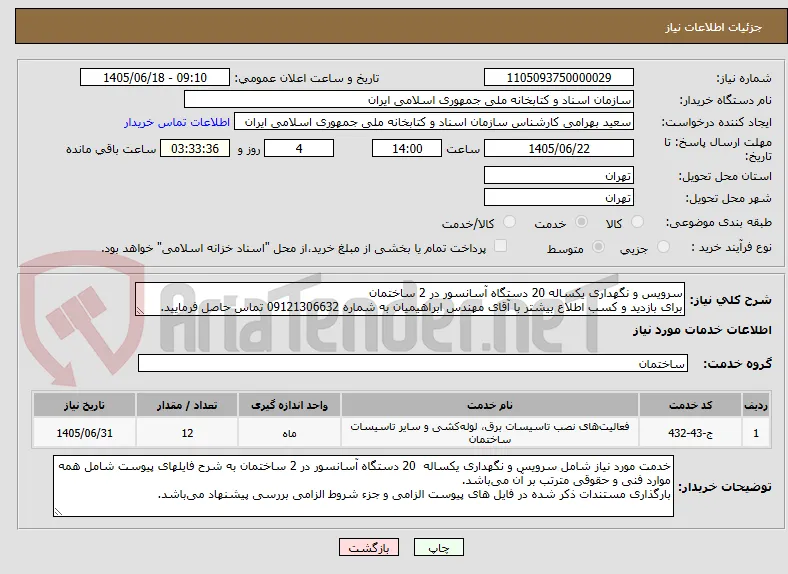Click the طبقه بندی موضوعی label

[x=719, y=222]
